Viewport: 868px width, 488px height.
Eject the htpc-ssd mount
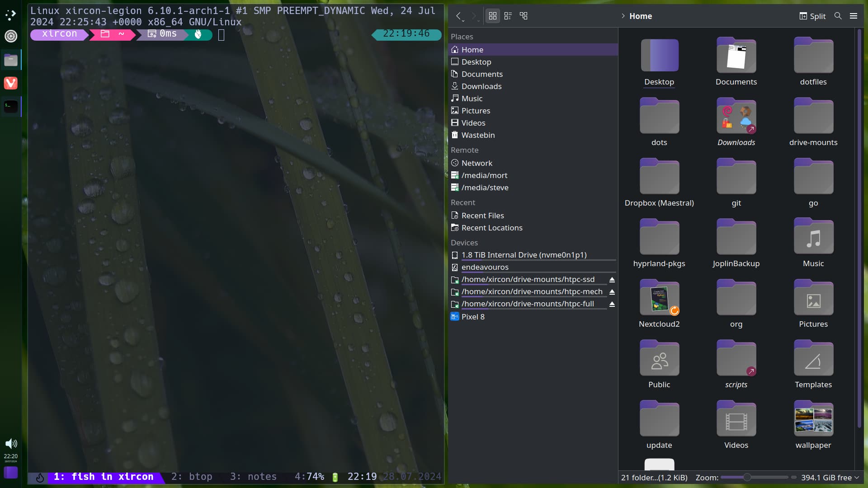(x=612, y=280)
